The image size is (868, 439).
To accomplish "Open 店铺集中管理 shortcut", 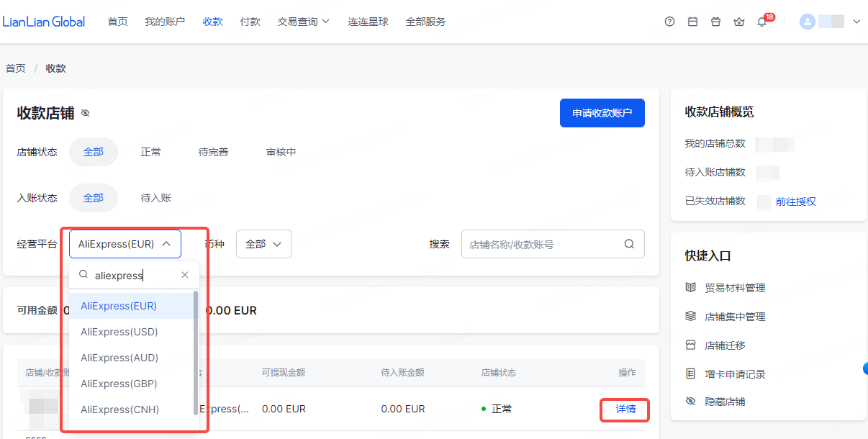I will pos(735,317).
